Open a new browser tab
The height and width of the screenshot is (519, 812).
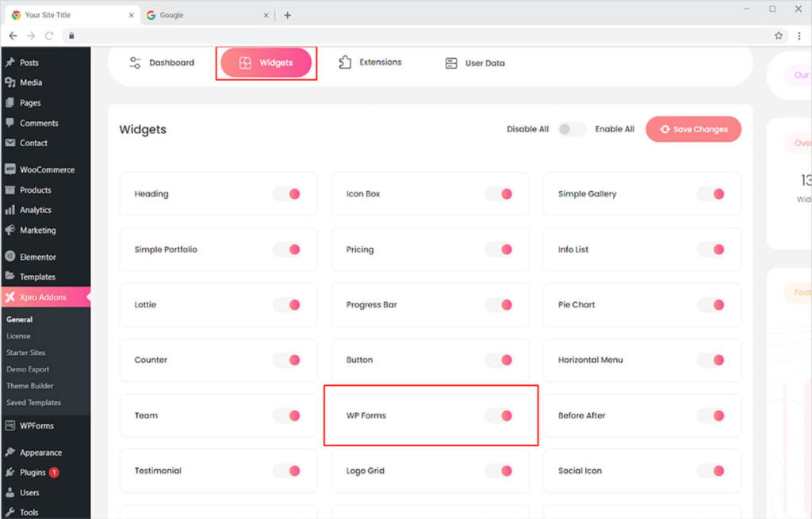[x=287, y=15]
